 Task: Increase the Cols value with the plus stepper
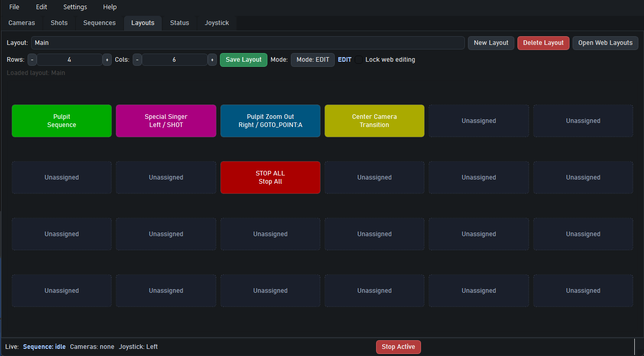pyautogui.click(x=212, y=60)
